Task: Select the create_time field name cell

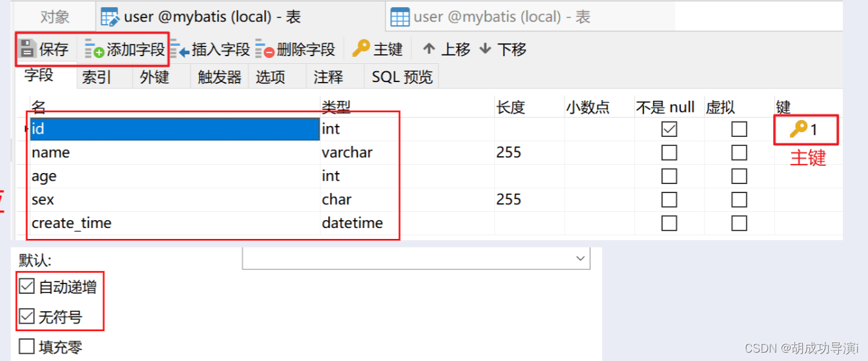Action: 174,223
